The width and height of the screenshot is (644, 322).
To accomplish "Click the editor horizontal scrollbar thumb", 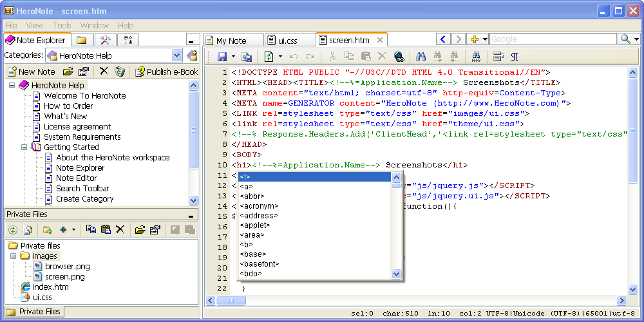I will tap(231, 300).
